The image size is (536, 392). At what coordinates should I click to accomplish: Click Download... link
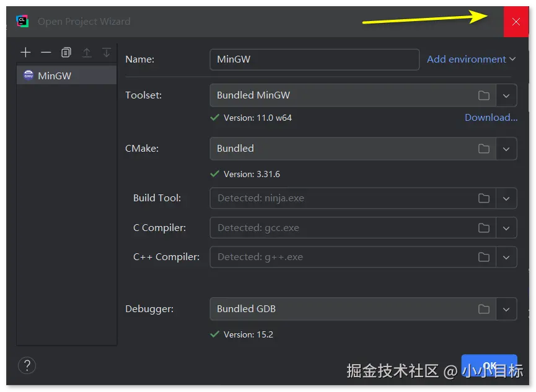point(491,118)
